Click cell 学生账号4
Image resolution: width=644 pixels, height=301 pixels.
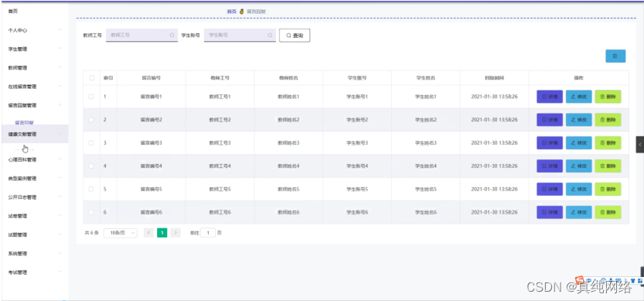pos(357,166)
